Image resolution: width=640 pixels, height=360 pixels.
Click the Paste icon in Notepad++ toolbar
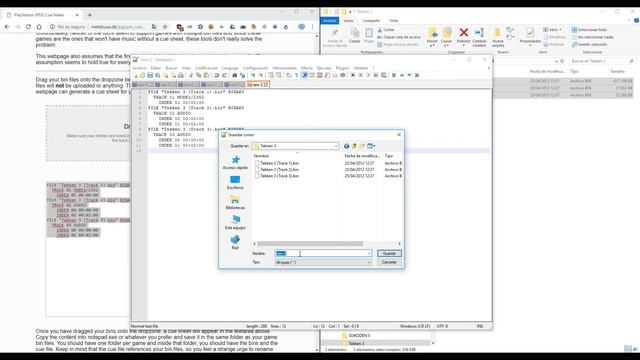coord(206,75)
